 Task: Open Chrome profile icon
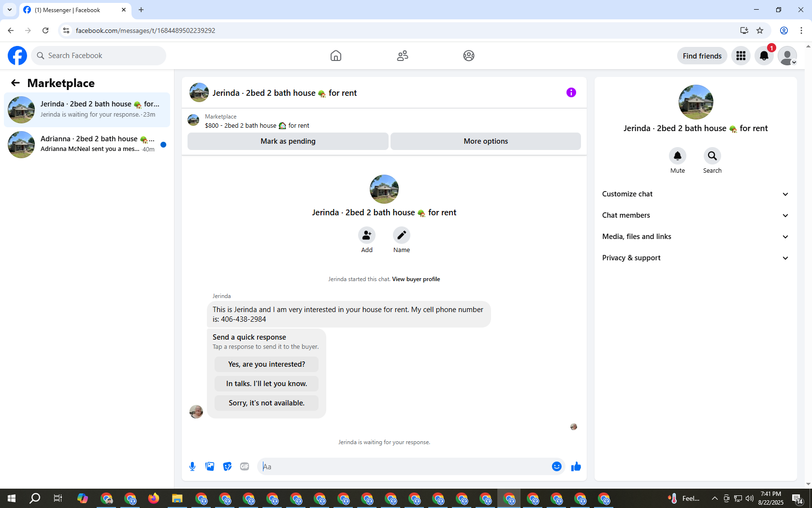[784, 30]
